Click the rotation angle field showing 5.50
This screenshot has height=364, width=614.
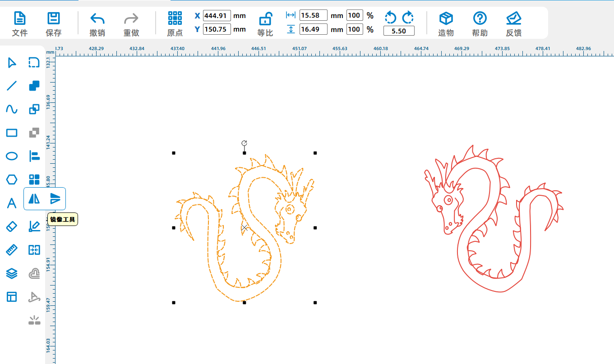[x=399, y=31]
